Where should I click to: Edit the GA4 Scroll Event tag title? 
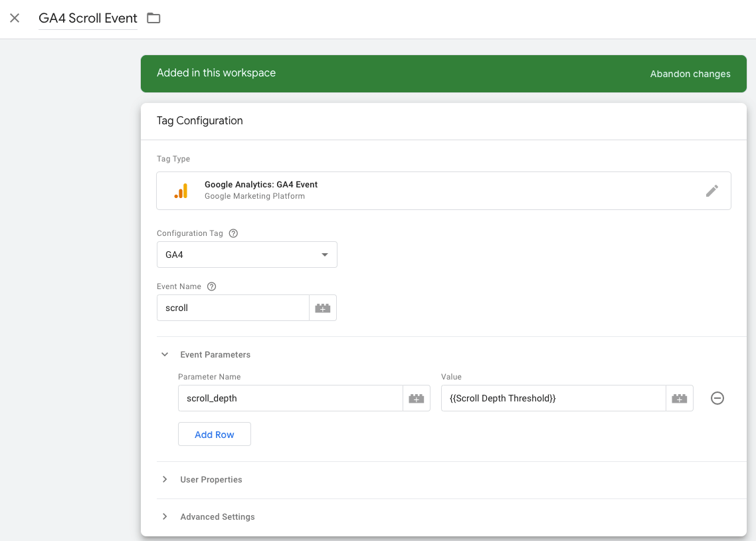tap(88, 19)
